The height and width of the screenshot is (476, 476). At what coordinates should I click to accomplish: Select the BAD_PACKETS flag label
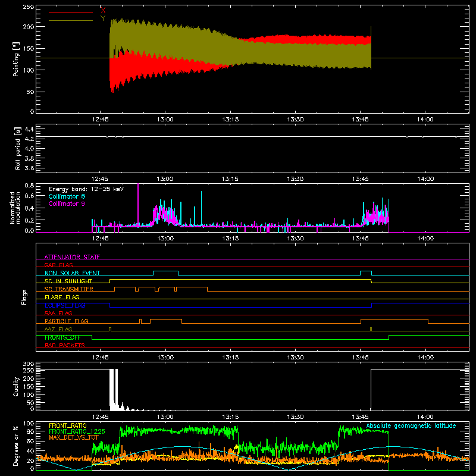coord(65,345)
